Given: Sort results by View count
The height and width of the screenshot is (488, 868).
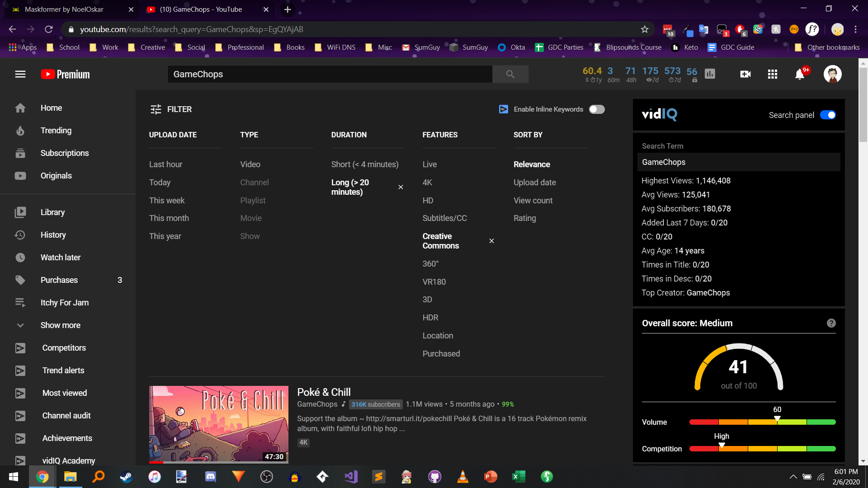Looking at the screenshot, I should [533, 201].
